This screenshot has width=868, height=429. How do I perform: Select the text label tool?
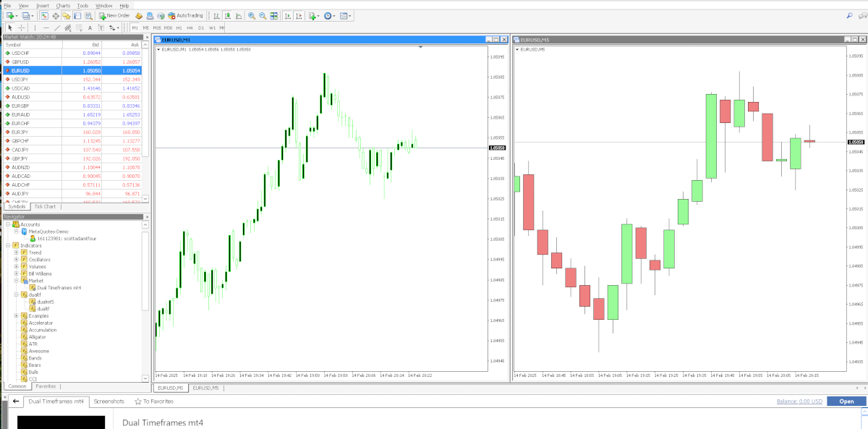[x=90, y=27]
